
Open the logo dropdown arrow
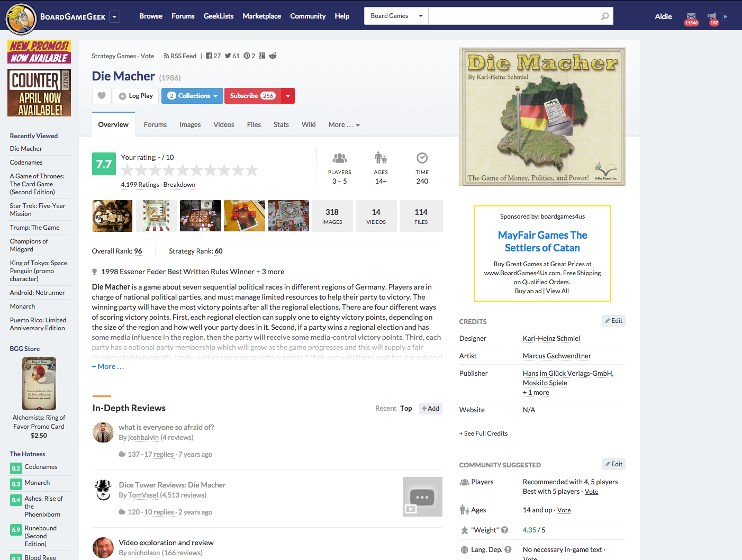point(115,16)
